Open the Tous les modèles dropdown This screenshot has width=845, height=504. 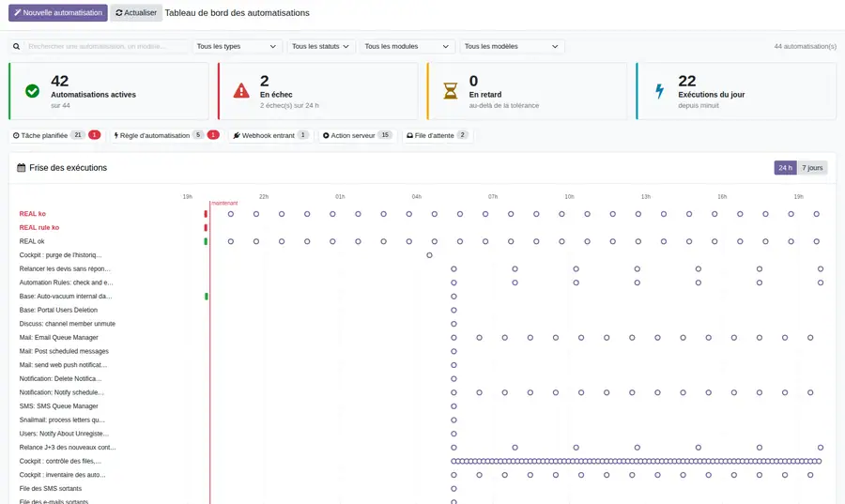pyautogui.click(x=512, y=47)
